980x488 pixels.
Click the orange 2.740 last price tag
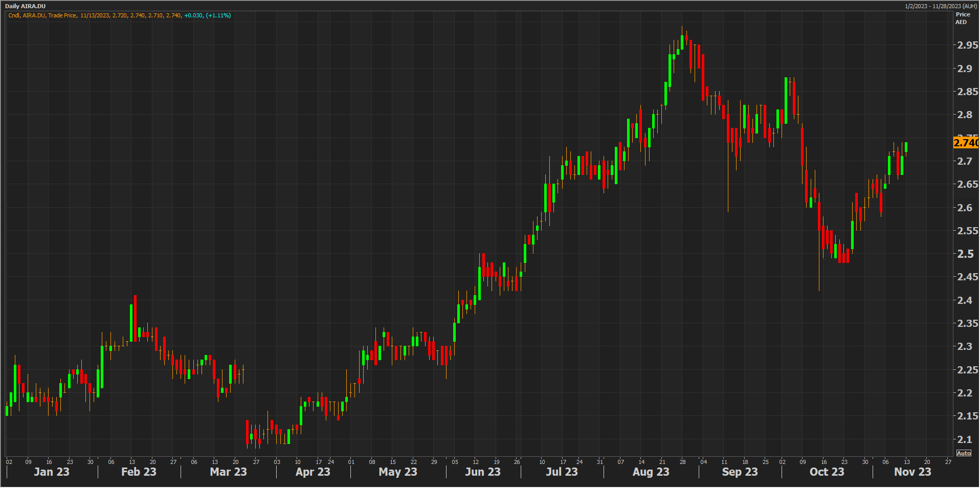pos(966,143)
